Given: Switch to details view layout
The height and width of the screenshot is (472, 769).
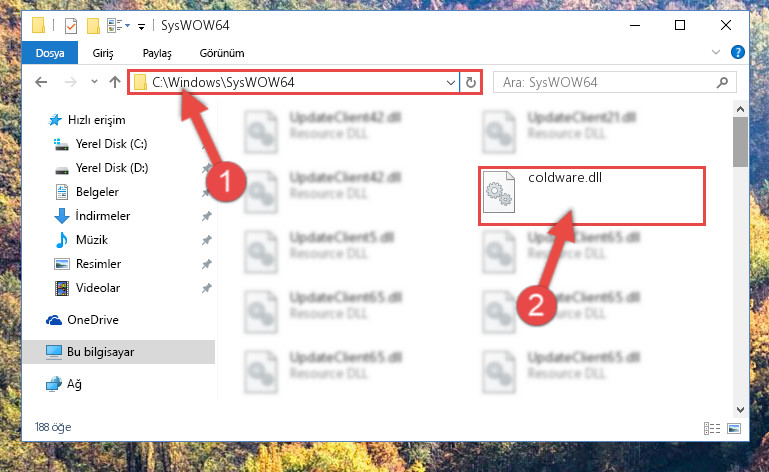Looking at the screenshot, I should click(x=712, y=428).
